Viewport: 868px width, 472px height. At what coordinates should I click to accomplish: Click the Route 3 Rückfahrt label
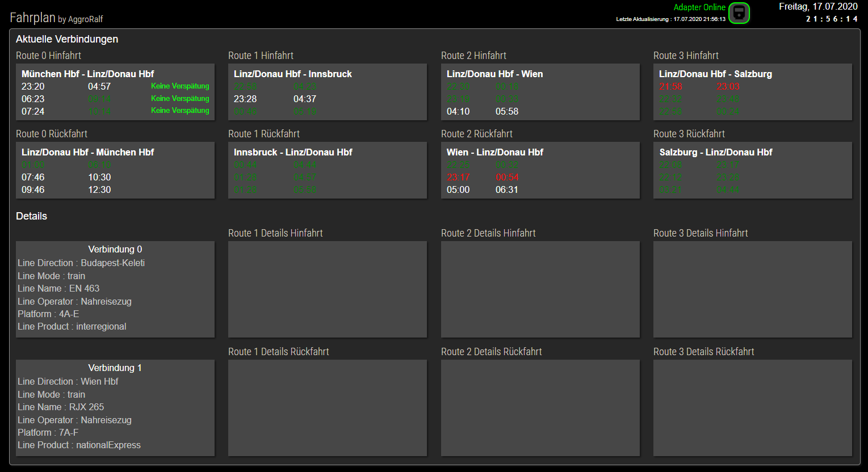[689, 134]
